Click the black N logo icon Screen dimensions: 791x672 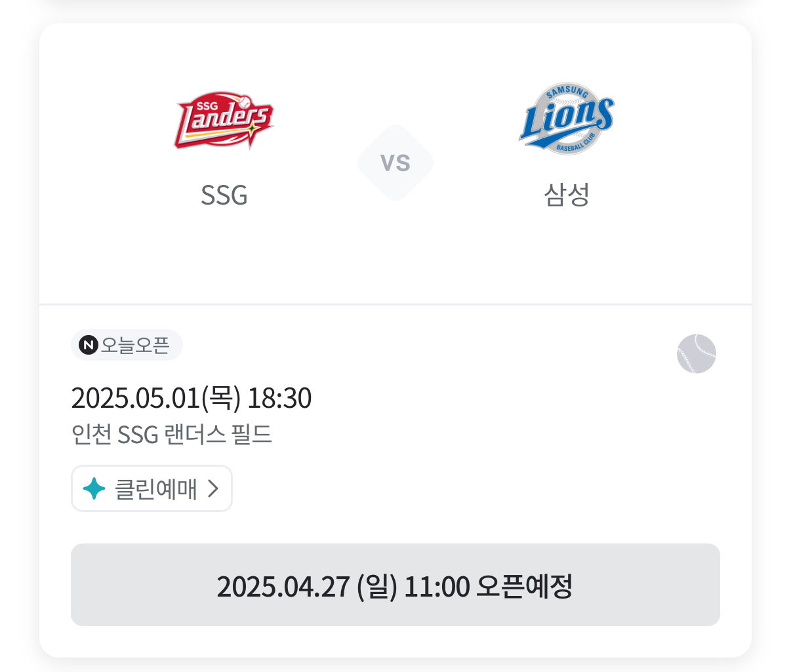89,345
